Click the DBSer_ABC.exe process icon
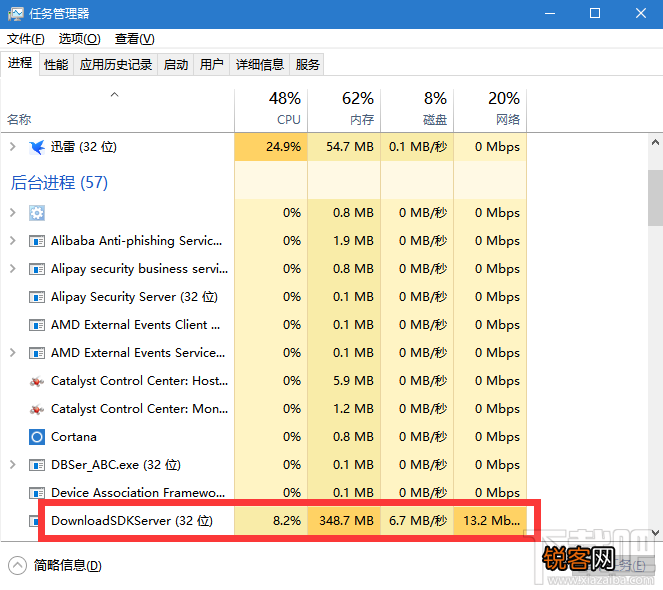 click(37, 465)
